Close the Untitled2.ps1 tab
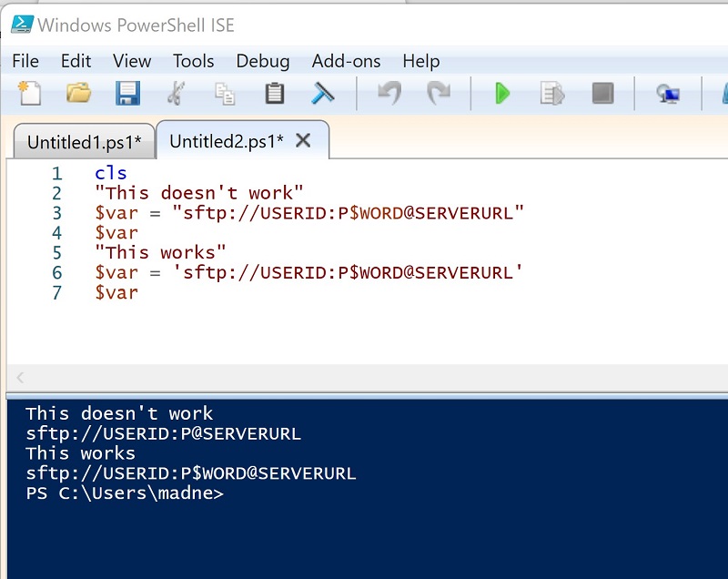The width and height of the screenshot is (728, 579). click(303, 139)
